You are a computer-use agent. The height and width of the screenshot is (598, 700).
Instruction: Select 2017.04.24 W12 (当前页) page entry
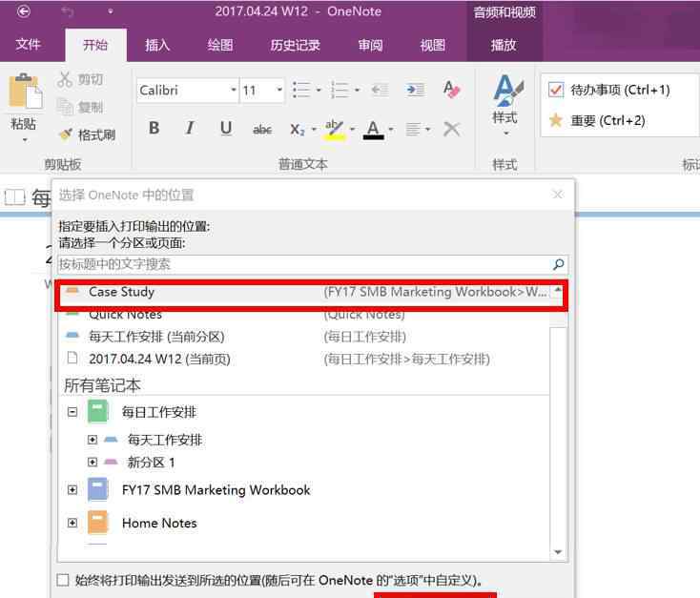[x=305, y=359]
